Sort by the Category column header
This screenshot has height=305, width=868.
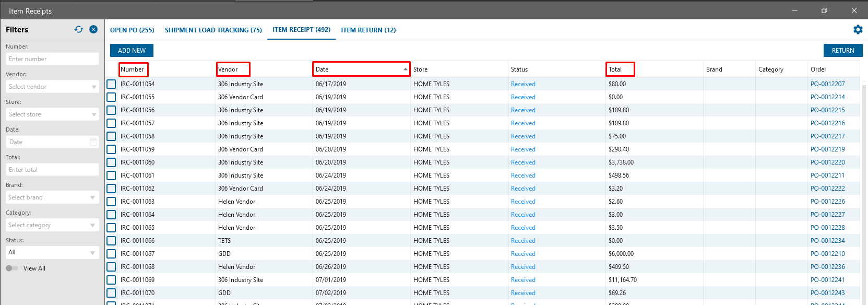point(770,69)
